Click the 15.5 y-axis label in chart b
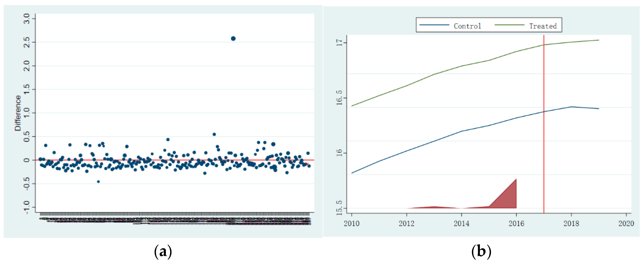This screenshot has width=644, height=265. click(339, 208)
